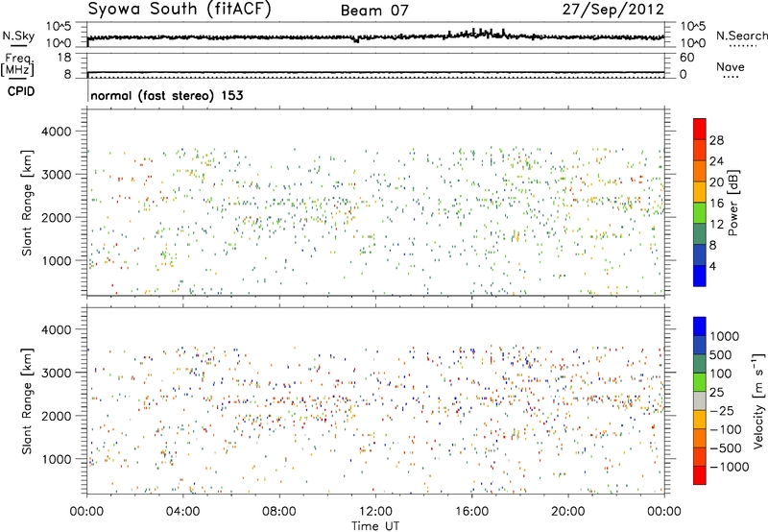This screenshot has width=768, height=532.
Task: Click the '04:00' time tick label
Action: [x=183, y=512]
